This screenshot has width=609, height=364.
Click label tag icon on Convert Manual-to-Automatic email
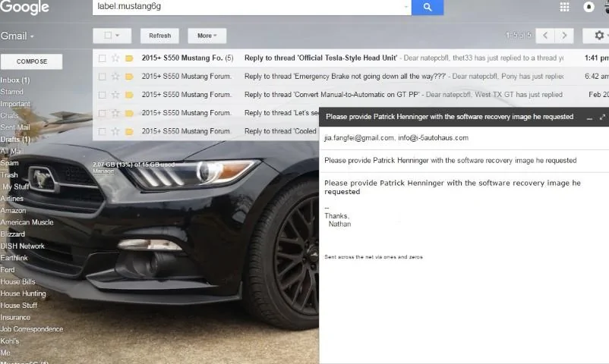(x=129, y=95)
